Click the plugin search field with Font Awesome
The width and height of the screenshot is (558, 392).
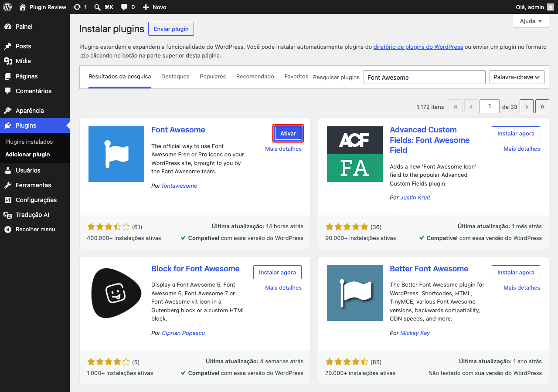(x=424, y=77)
